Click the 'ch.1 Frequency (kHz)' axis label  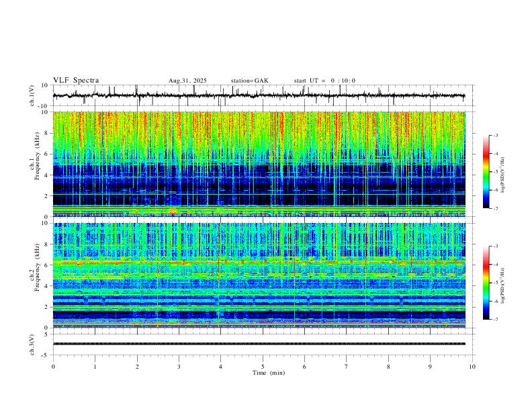pyautogui.click(x=34, y=164)
